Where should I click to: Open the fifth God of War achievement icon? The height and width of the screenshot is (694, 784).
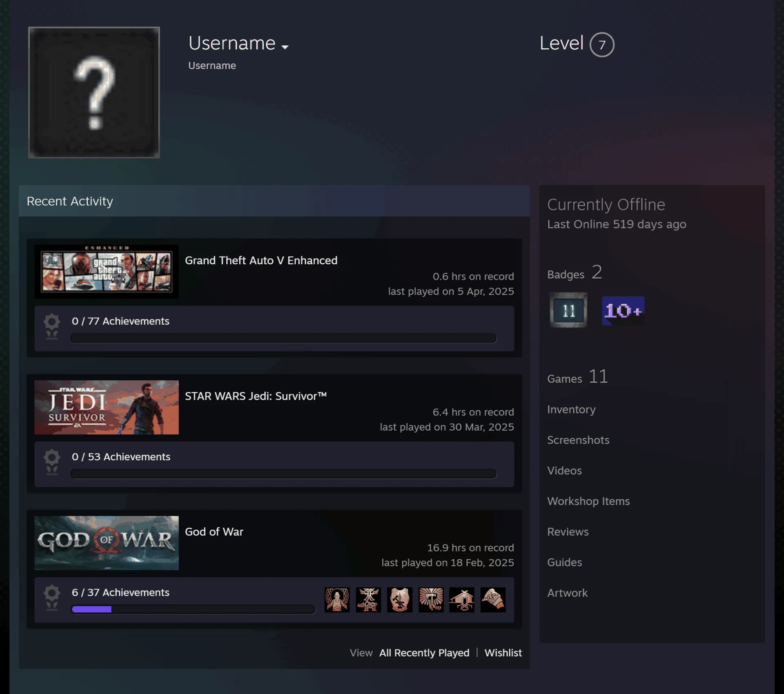(x=462, y=600)
